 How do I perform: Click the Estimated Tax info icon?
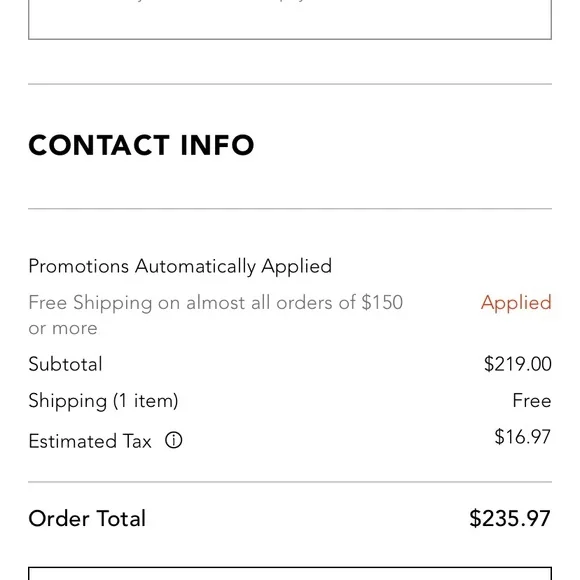(x=173, y=440)
